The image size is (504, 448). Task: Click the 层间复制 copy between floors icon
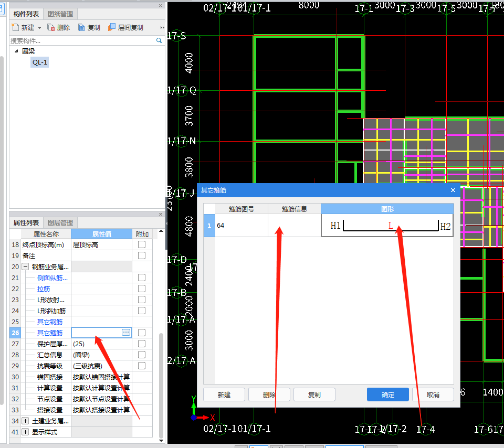pyautogui.click(x=112, y=27)
